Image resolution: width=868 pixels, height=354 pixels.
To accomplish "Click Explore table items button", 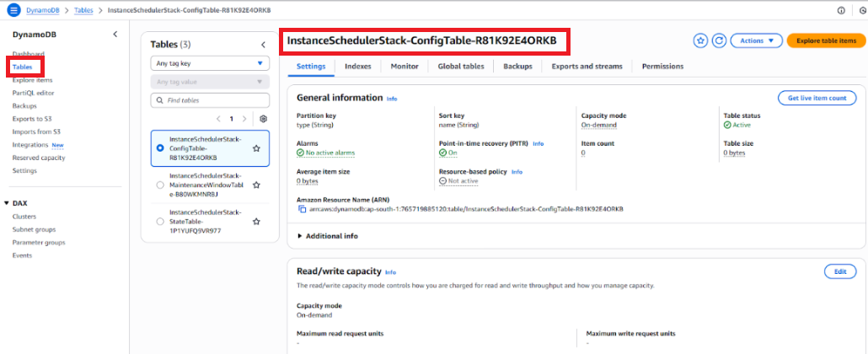I will point(826,40).
